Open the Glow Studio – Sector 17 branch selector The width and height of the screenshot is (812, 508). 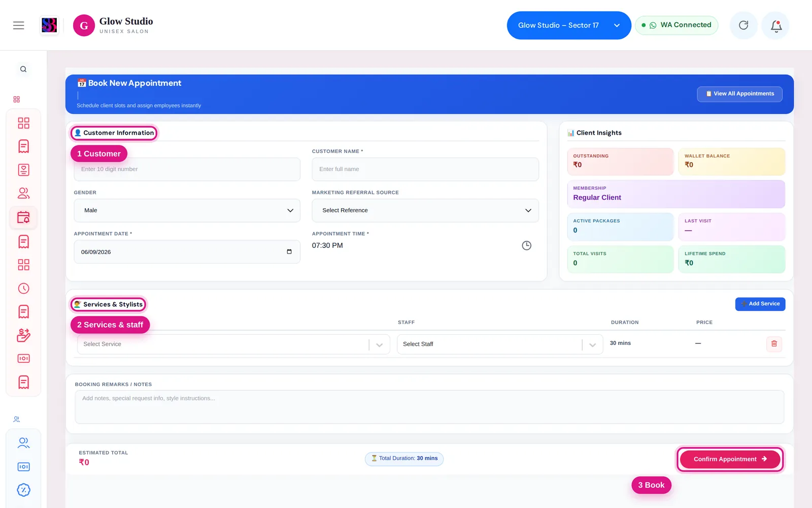pyautogui.click(x=569, y=25)
